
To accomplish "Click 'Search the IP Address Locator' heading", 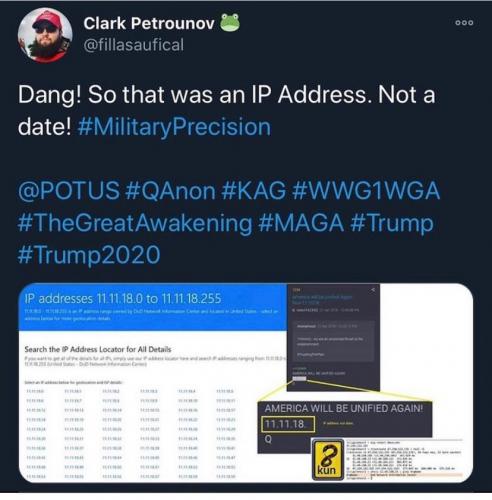I will tap(98, 349).
